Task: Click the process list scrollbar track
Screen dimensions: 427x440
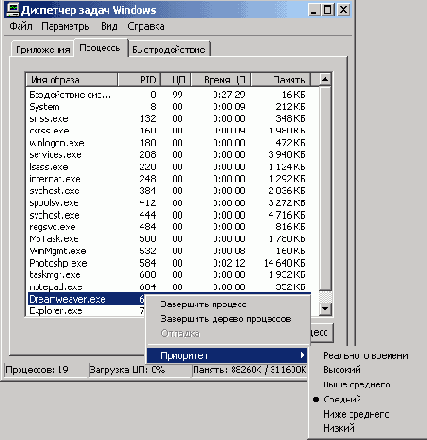Action: (325, 297)
